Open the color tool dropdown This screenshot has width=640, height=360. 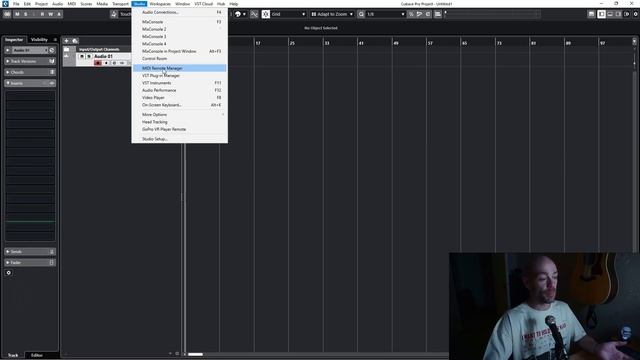tap(240, 14)
